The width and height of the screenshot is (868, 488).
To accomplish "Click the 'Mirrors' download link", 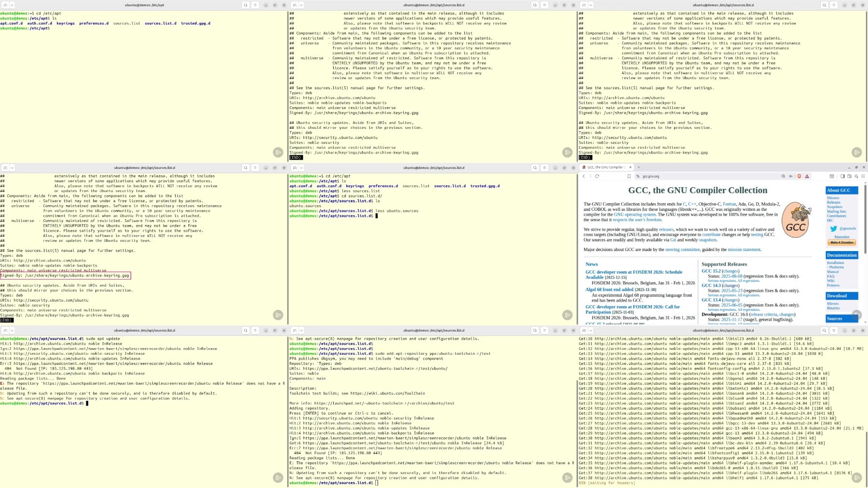I will coord(832,304).
